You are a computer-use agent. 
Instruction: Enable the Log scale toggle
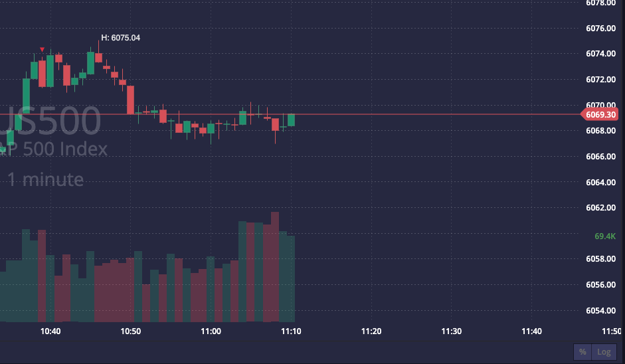[x=603, y=352]
